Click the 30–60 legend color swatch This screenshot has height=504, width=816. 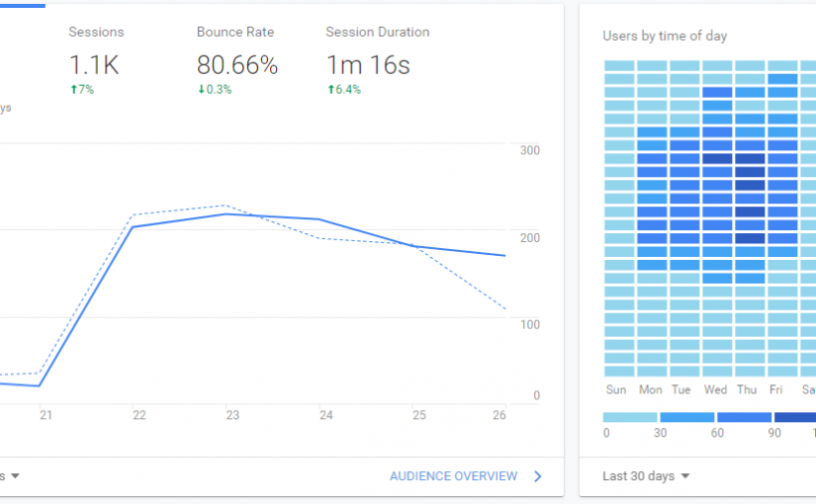[x=686, y=417]
